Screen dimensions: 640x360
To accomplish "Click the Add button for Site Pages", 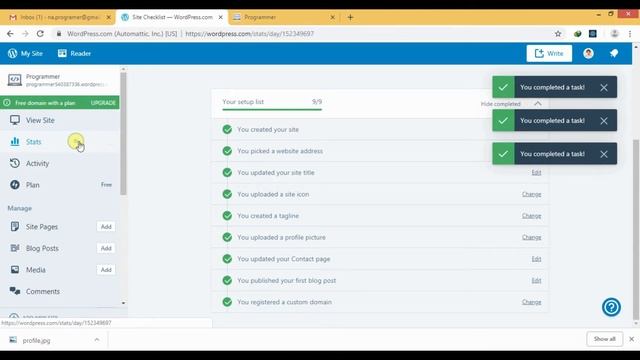I will coord(106,227).
